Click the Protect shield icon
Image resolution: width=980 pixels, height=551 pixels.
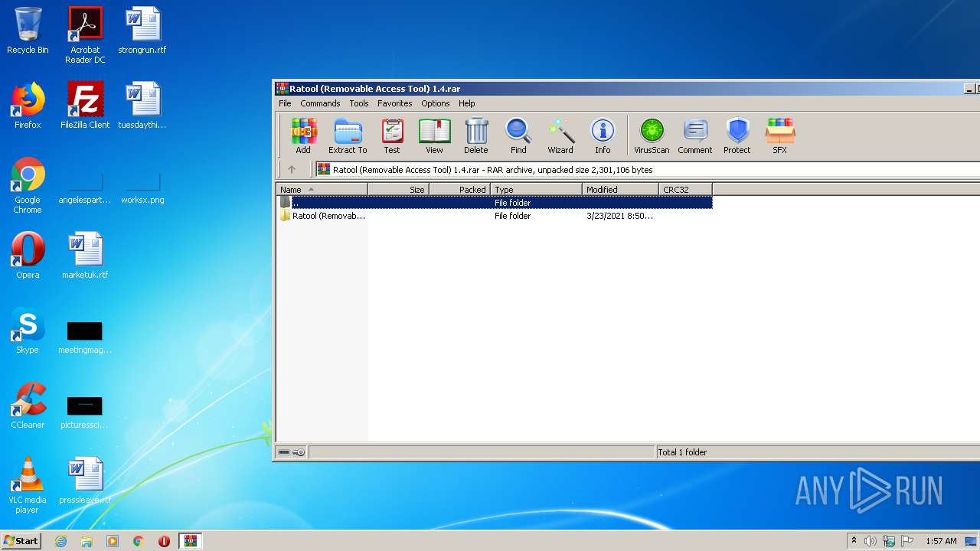pyautogui.click(x=737, y=136)
